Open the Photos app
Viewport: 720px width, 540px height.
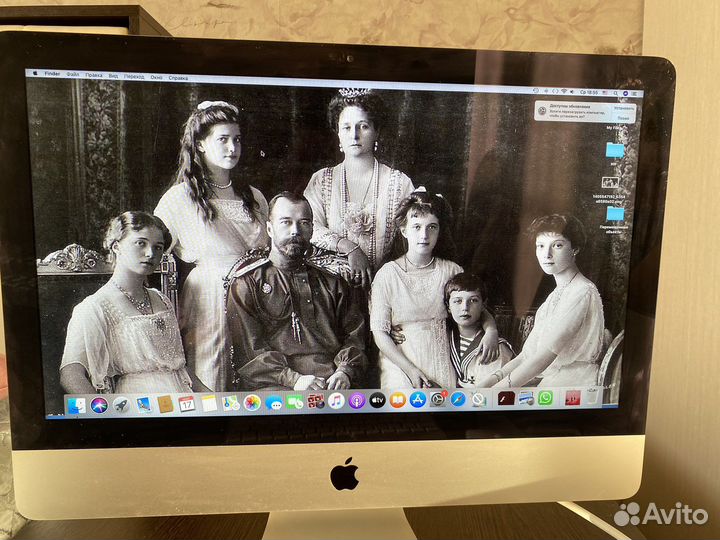(x=252, y=403)
